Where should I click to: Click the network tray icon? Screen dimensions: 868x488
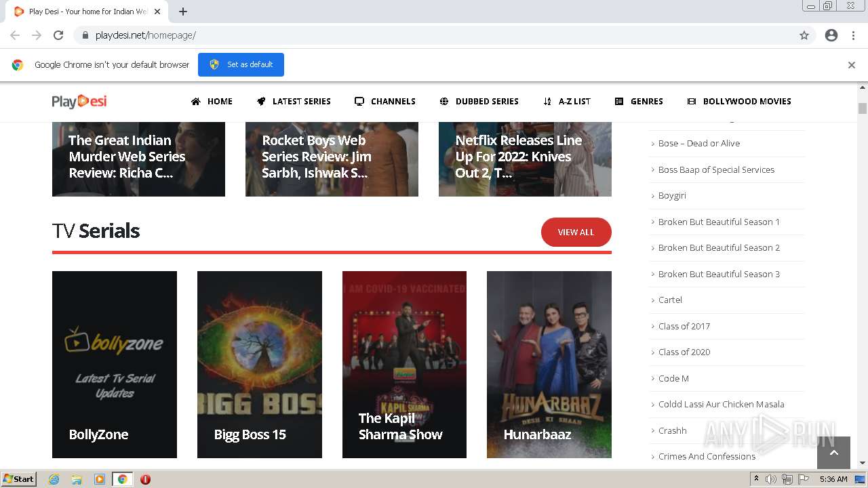(x=787, y=479)
